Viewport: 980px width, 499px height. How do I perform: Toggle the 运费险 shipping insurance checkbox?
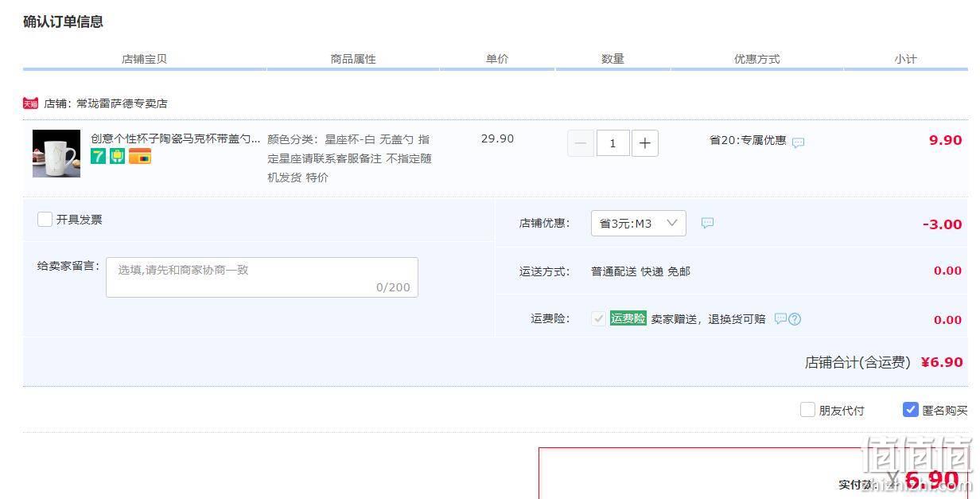point(598,318)
